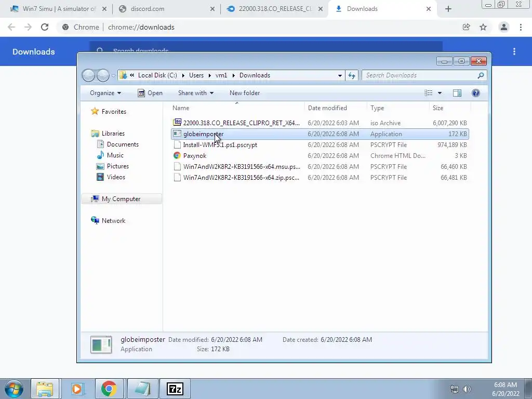
Task: Open 7-Zip from taskbar
Action: [x=175, y=389]
